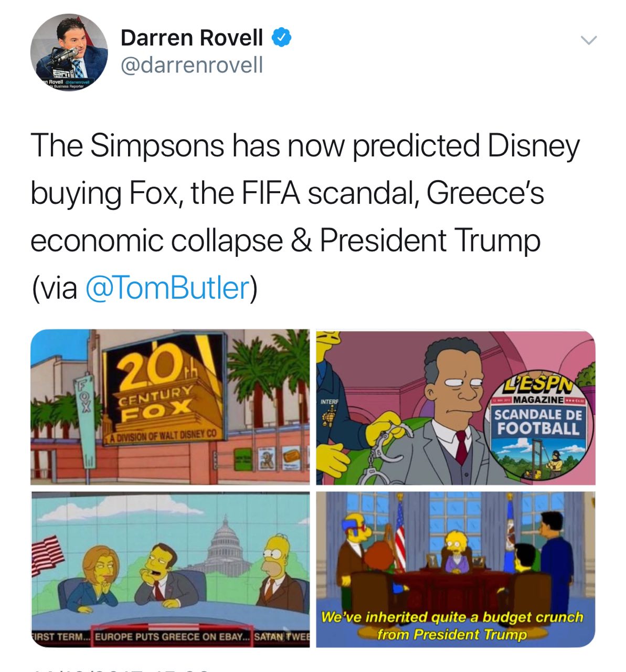Image resolution: width=626 pixels, height=672 pixels.
Task: Click the L'ESPN Magazine circular badge
Action: (x=539, y=424)
